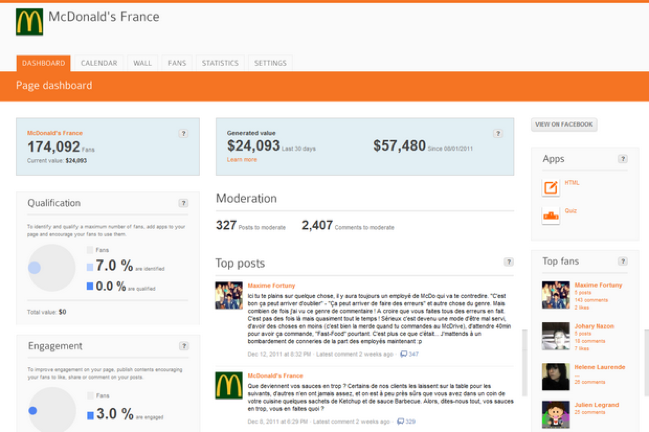
Task: Open Maxime Fortuny's name in Top fans
Action: coord(599,285)
